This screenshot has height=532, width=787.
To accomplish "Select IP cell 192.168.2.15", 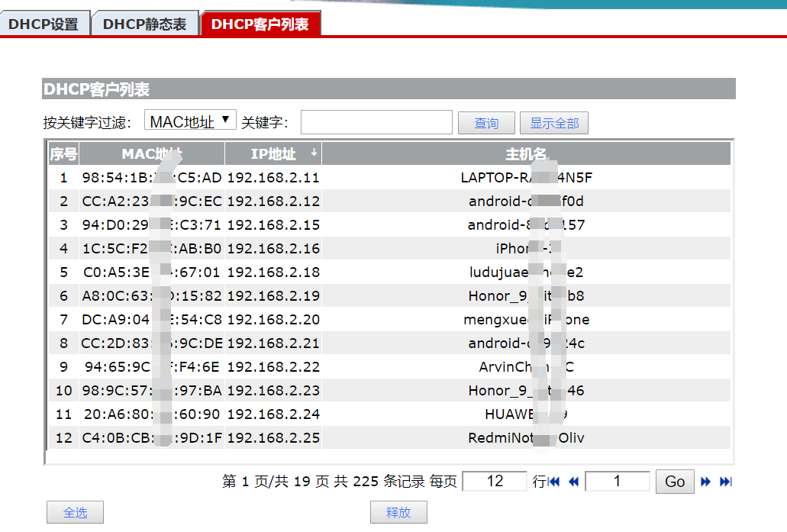I will (x=273, y=225).
